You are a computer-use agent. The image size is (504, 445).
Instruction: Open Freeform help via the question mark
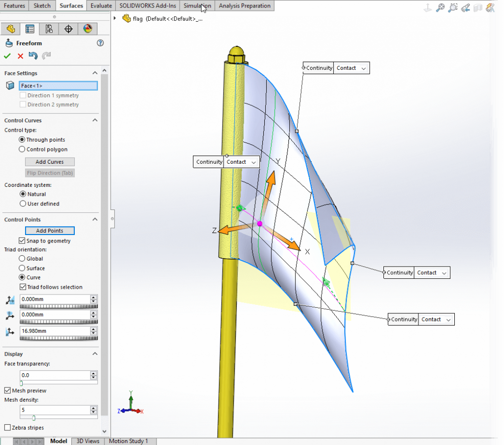(x=100, y=43)
